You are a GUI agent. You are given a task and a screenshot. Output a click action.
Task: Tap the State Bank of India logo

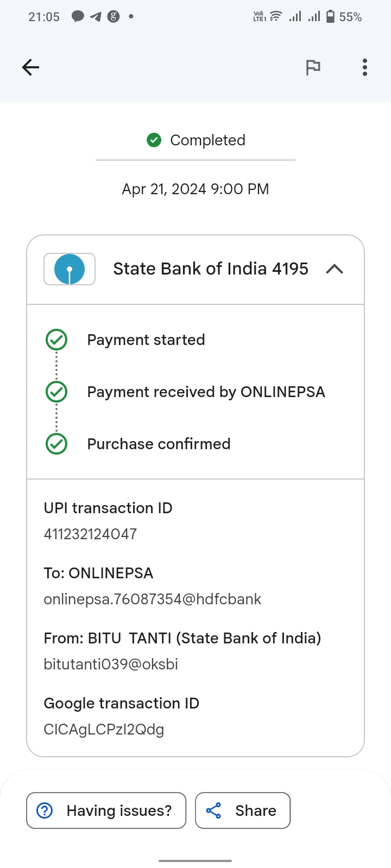(x=70, y=269)
